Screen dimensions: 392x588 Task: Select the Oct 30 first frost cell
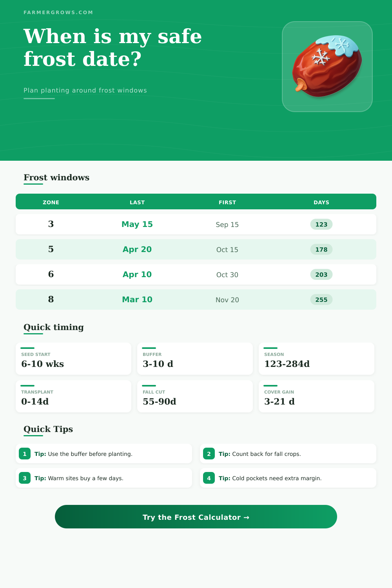pos(227,275)
